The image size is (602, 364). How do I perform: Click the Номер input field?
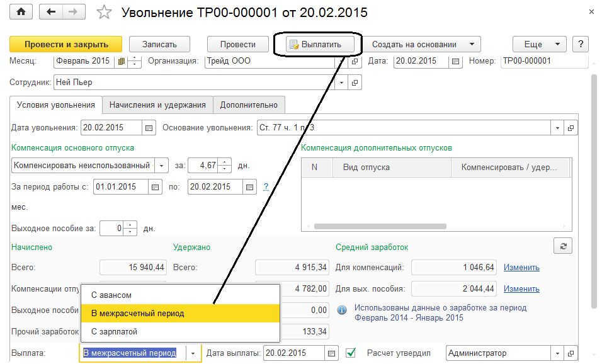544,62
